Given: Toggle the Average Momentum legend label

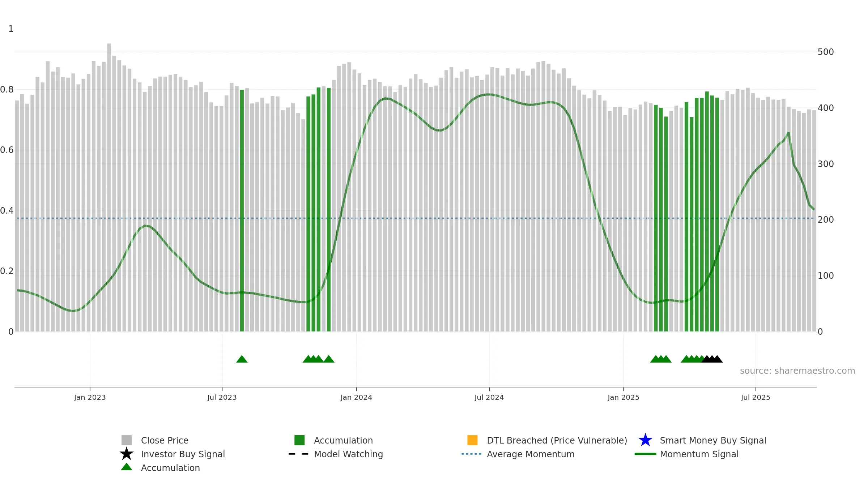Looking at the screenshot, I should (531, 454).
